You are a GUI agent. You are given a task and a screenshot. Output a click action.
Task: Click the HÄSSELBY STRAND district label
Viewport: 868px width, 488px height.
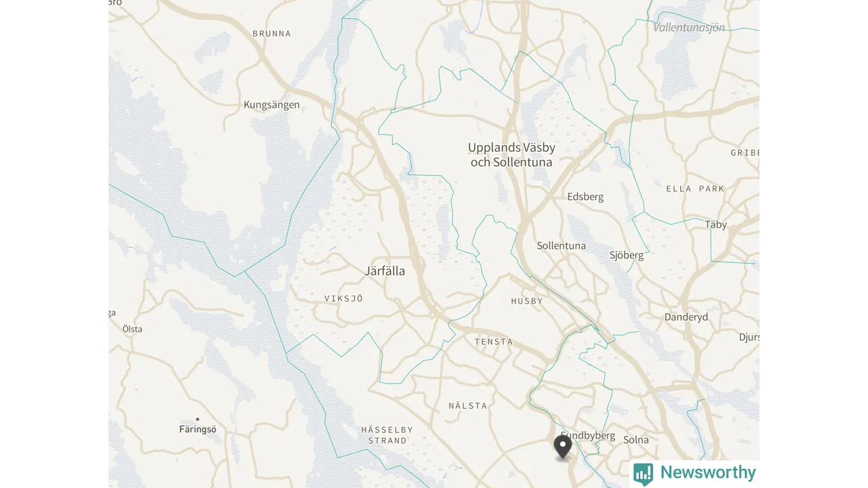pyautogui.click(x=387, y=435)
